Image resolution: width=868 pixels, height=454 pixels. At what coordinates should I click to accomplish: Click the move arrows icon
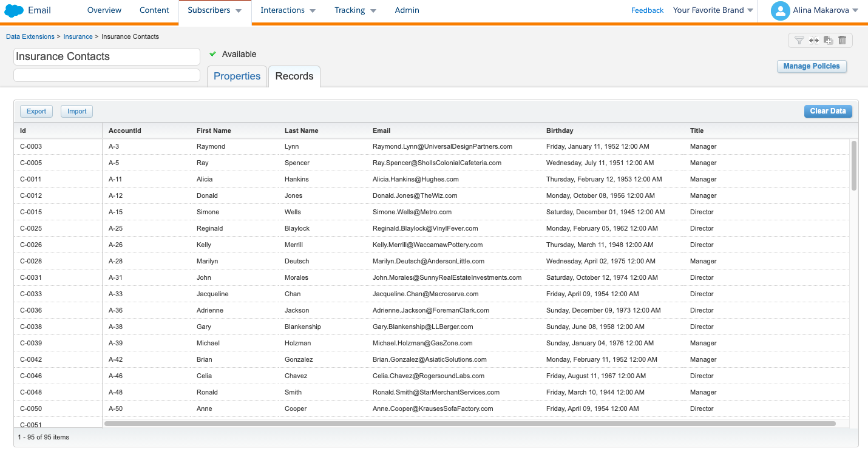point(814,40)
